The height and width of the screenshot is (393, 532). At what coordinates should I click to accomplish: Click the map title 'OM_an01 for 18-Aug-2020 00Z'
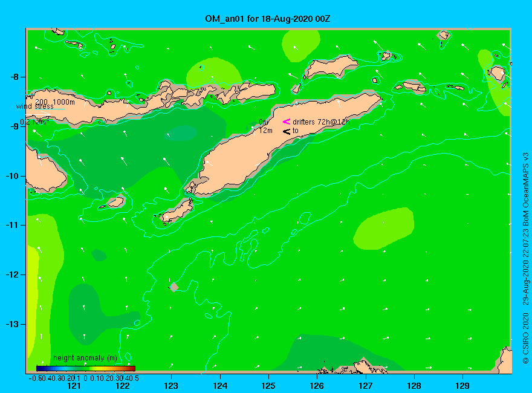pyautogui.click(x=267, y=19)
